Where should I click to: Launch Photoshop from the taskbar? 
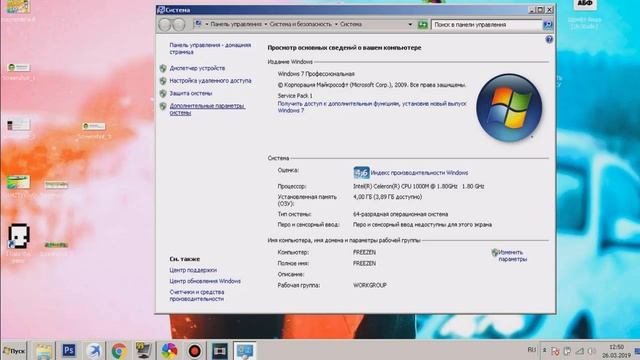pos(69,351)
